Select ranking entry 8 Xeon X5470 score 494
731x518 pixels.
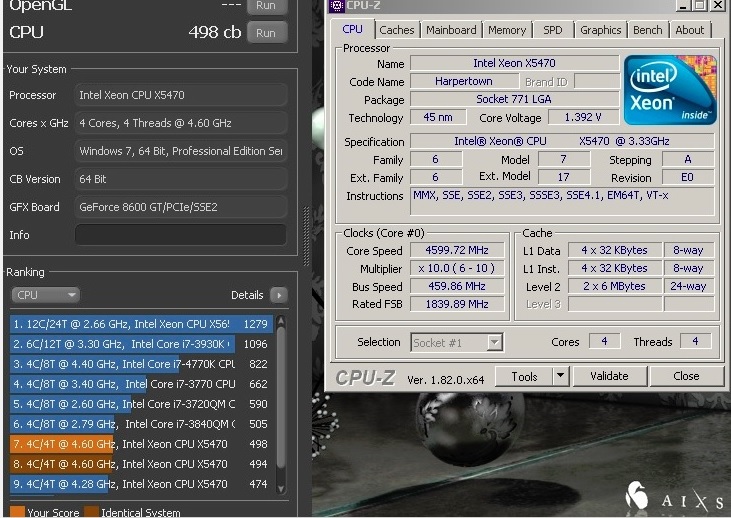point(141,464)
